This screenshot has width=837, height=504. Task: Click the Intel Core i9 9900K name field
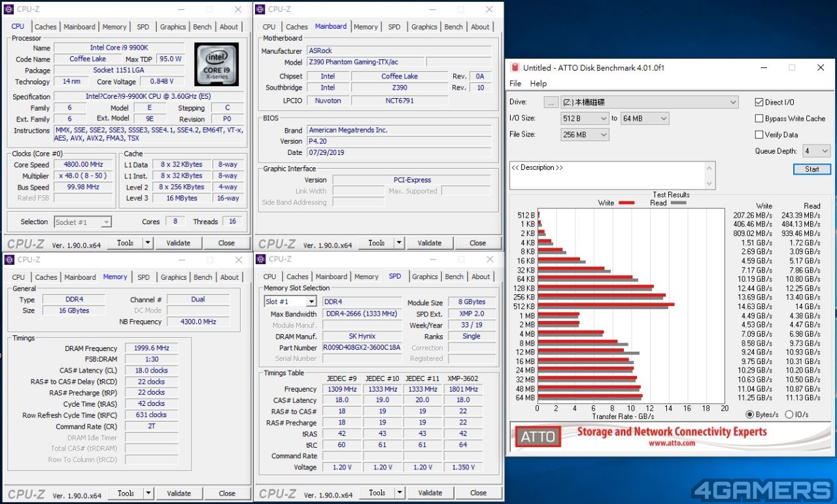pos(119,48)
